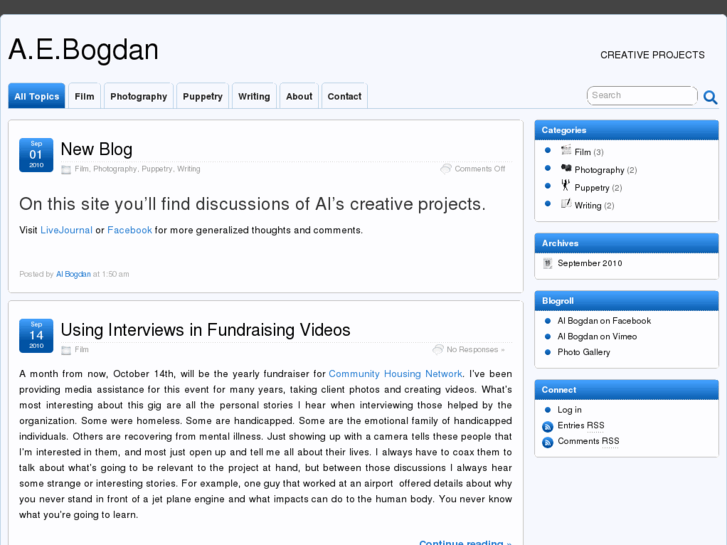Click Writing tag under New Blog title

click(x=189, y=169)
